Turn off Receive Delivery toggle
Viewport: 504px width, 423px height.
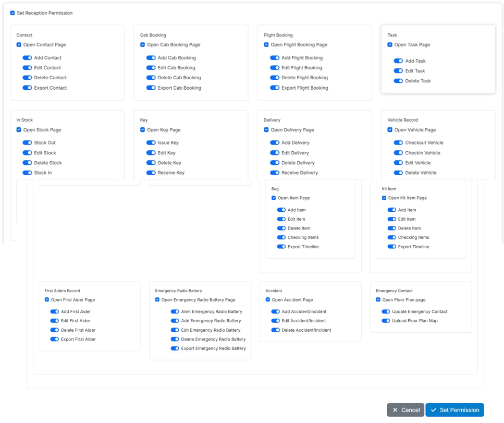click(x=275, y=173)
